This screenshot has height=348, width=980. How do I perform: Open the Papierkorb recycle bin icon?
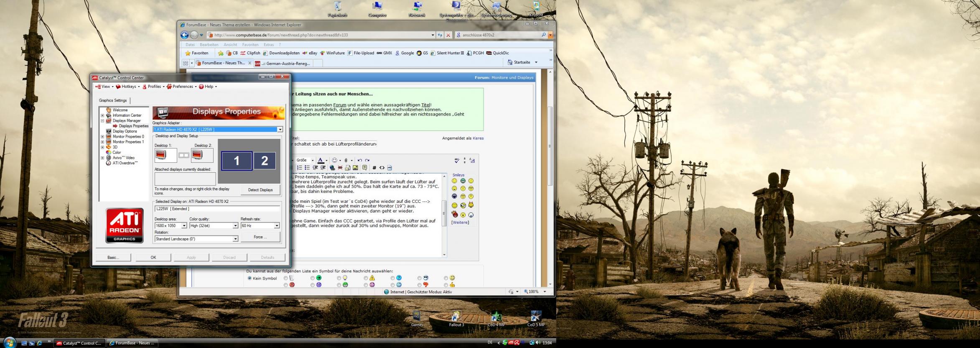tap(338, 9)
